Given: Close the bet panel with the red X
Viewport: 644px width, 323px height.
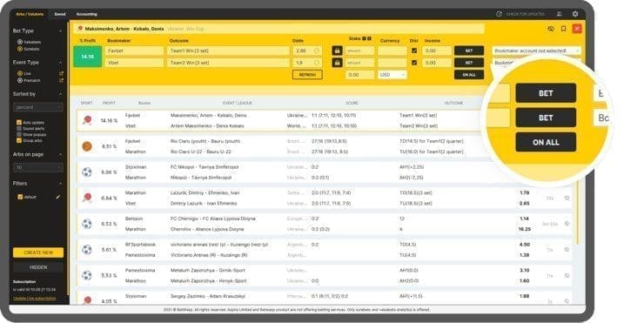Looking at the screenshot, I should click(577, 29).
